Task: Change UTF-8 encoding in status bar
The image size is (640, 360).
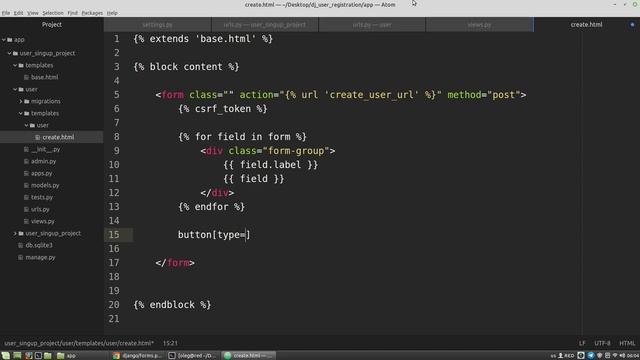Action: 602,343
